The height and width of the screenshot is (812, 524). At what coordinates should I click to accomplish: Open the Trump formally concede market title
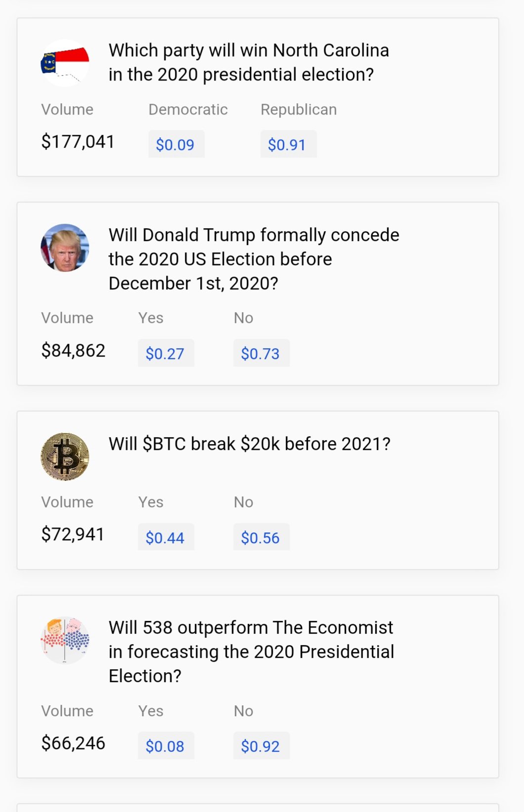(x=254, y=259)
